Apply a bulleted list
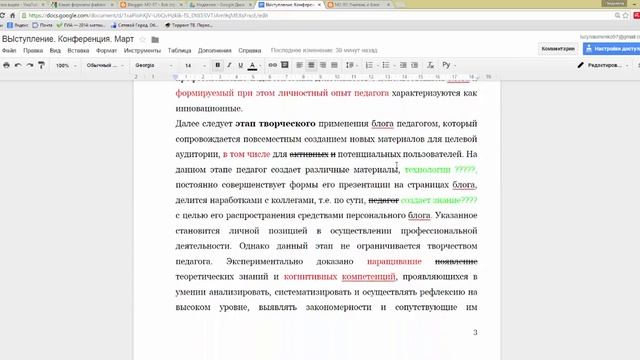Image resolution: width=640 pixels, height=360 pixels. pos(386,65)
